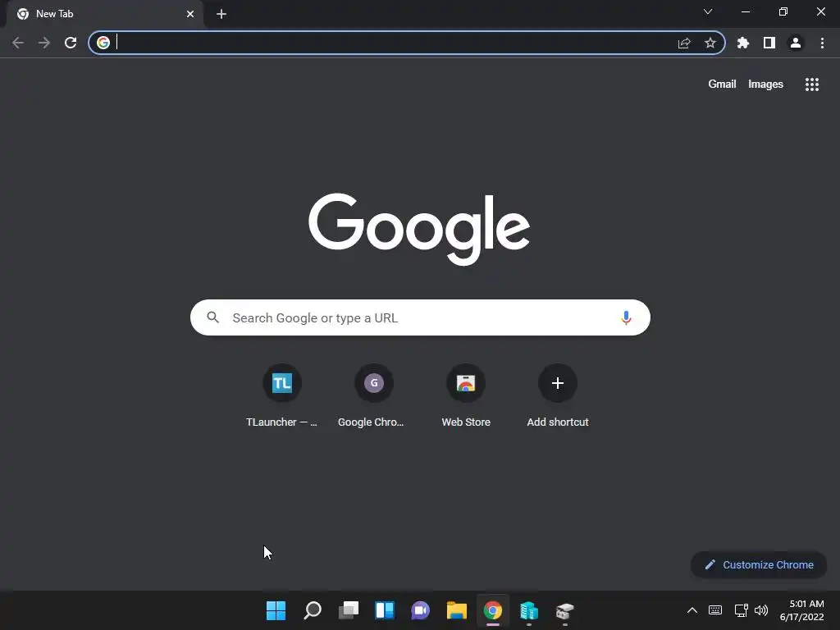Open the Gmail link

[722, 84]
